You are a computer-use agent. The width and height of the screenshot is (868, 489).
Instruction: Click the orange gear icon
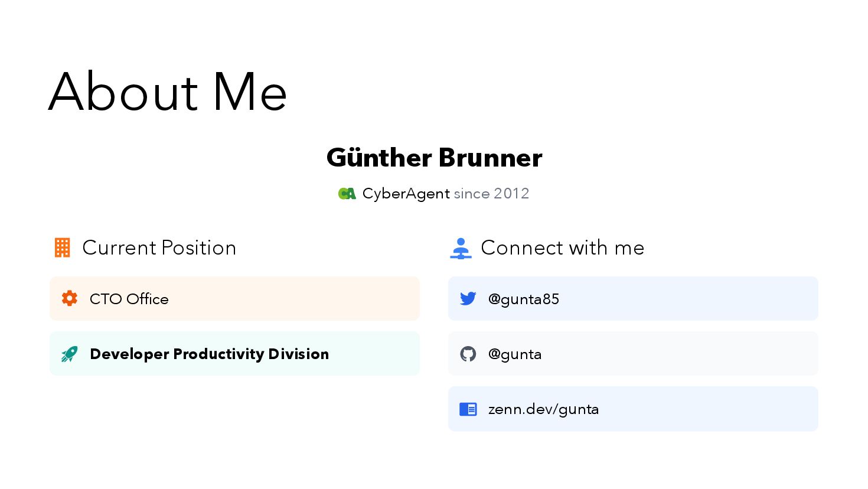point(70,298)
